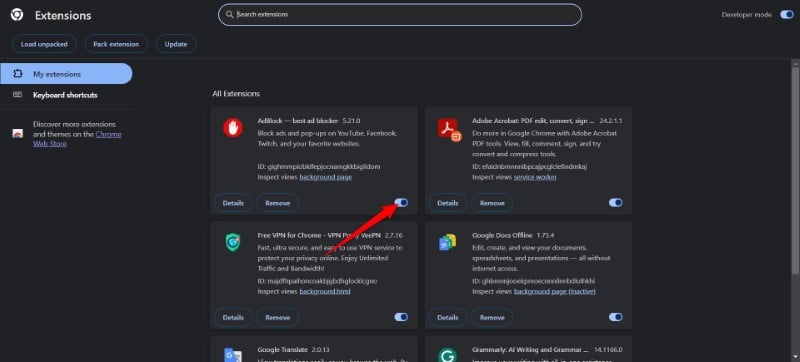Open Details for Free VPN for Chrome
Image resolution: width=800 pixels, height=362 pixels.
point(233,317)
